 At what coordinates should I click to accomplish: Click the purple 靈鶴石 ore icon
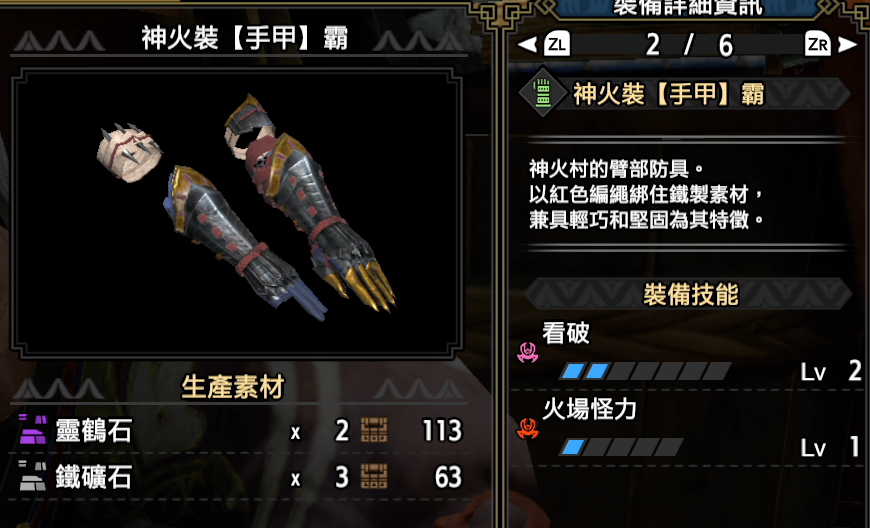coord(33,429)
